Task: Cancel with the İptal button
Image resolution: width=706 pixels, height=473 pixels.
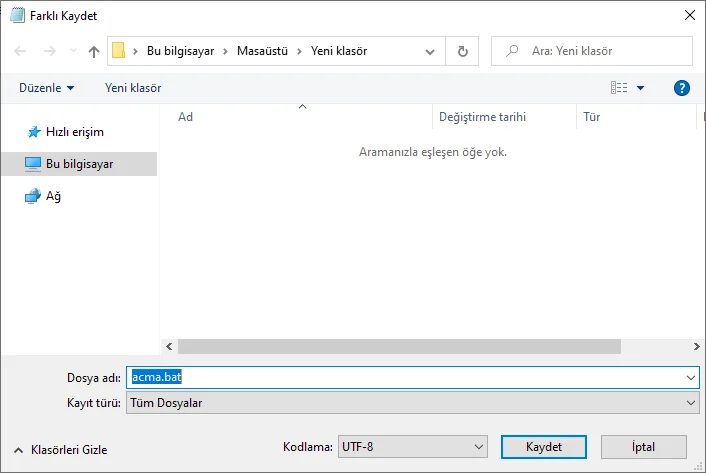Action: click(643, 446)
